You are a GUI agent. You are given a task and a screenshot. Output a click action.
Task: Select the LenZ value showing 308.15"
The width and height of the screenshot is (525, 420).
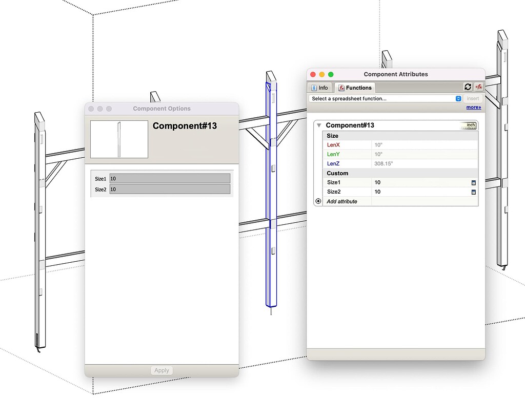(x=384, y=163)
